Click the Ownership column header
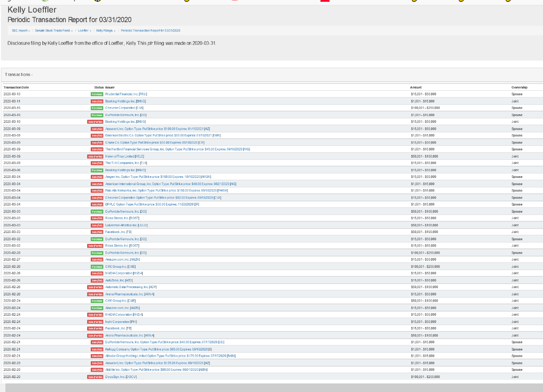543x392 pixels. (519, 87)
